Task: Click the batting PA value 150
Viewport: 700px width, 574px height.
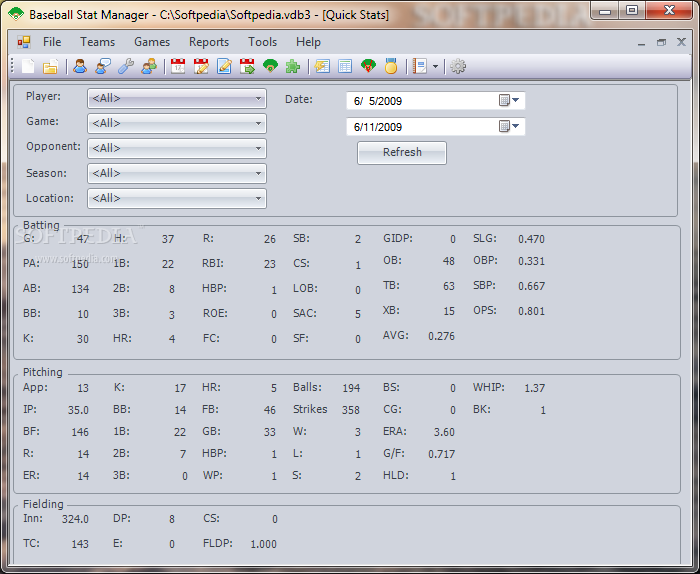Action: 80,264
